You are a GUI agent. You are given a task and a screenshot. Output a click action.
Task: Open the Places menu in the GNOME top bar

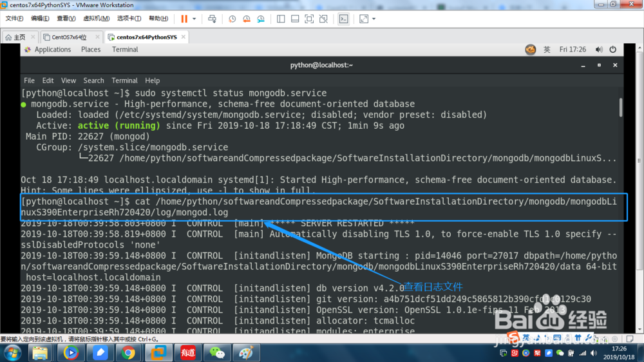tap(91, 50)
